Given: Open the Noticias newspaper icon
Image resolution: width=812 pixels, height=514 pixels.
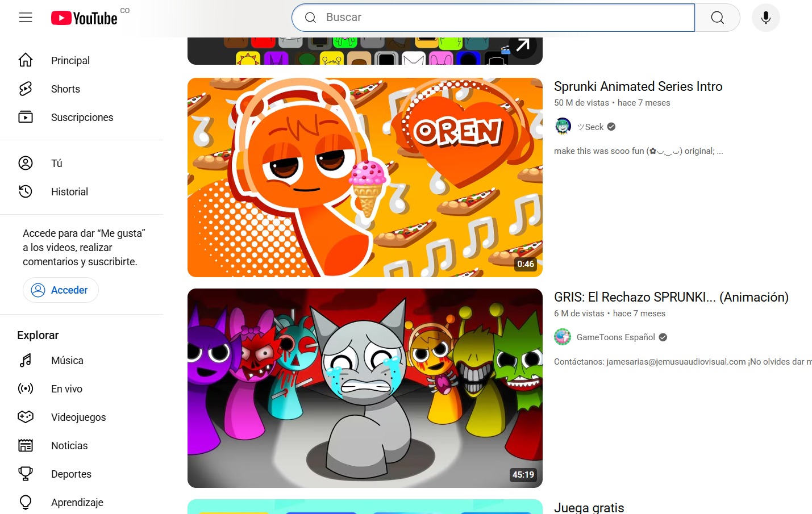Looking at the screenshot, I should (26, 445).
